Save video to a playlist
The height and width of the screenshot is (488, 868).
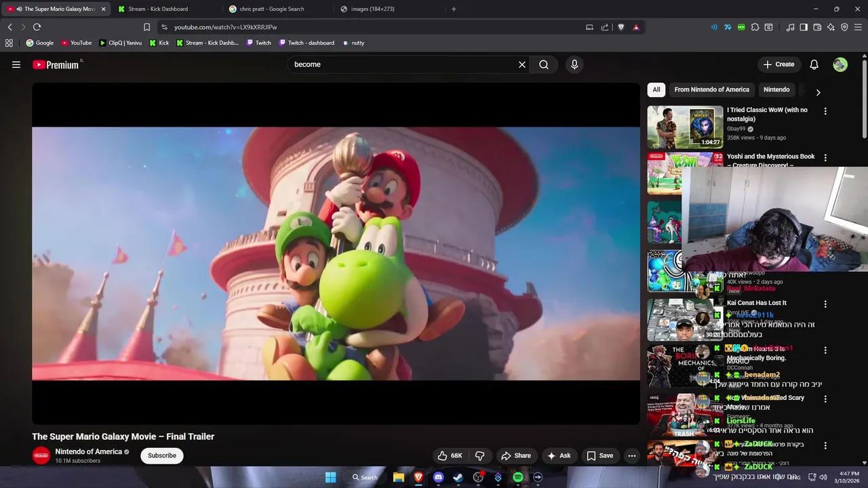click(599, 455)
